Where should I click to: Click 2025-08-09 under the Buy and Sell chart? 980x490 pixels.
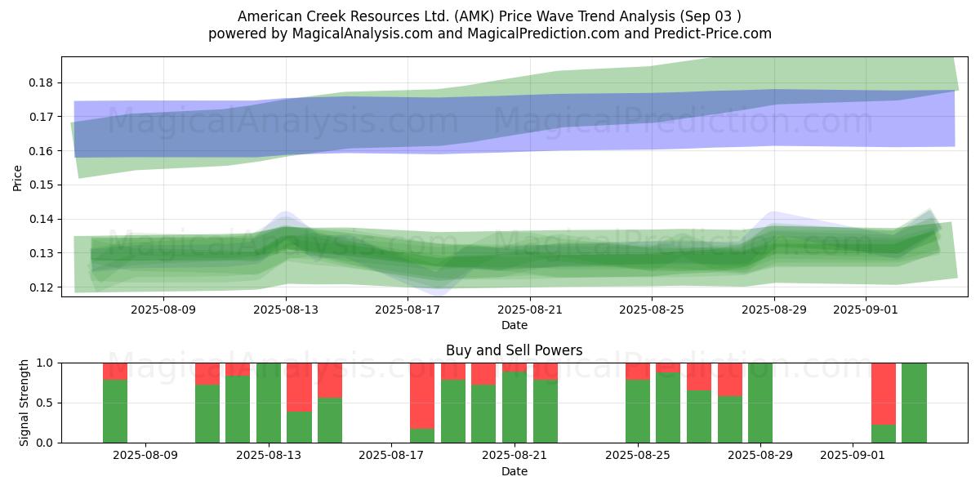145,456
